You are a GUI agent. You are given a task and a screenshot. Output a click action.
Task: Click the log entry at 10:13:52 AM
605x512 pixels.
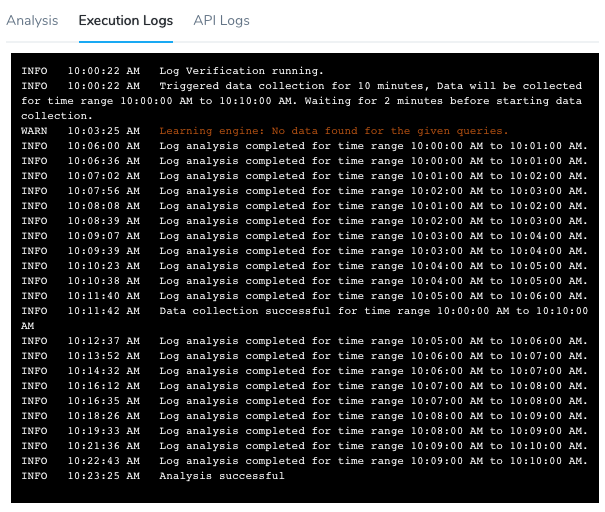coord(304,356)
